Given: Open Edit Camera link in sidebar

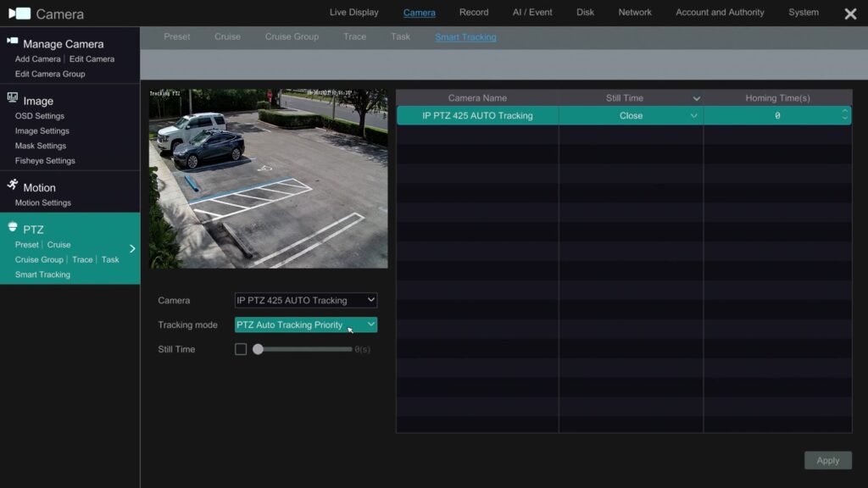Looking at the screenshot, I should [x=92, y=58].
